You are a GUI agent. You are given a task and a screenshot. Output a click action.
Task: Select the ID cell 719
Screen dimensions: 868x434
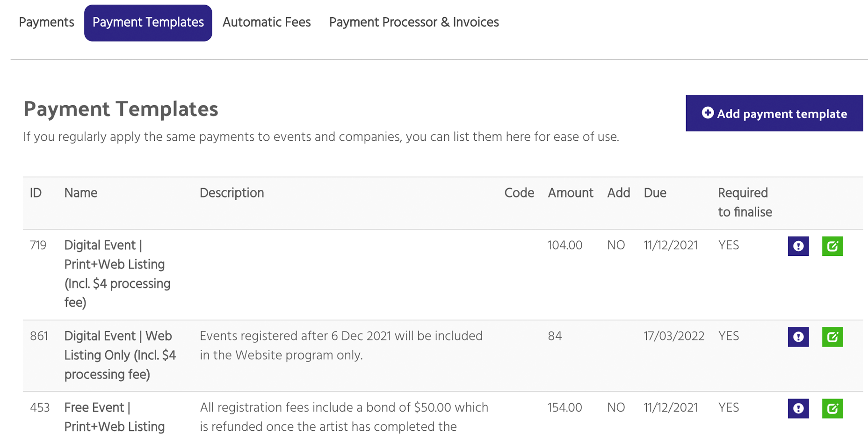(38, 246)
